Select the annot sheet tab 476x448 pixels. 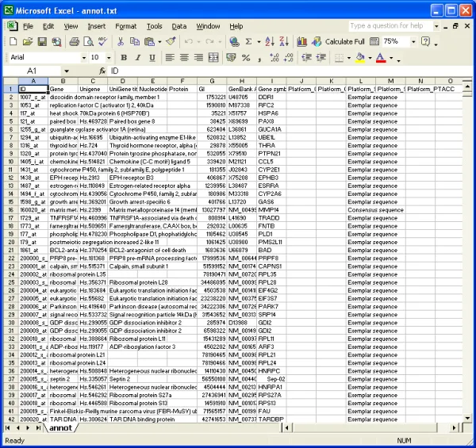pos(61,428)
